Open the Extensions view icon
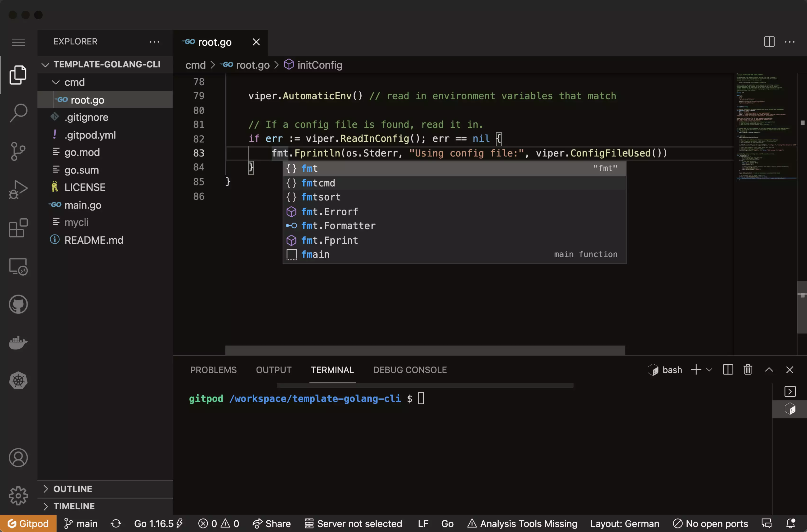The height and width of the screenshot is (532, 807). click(x=18, y=228)
